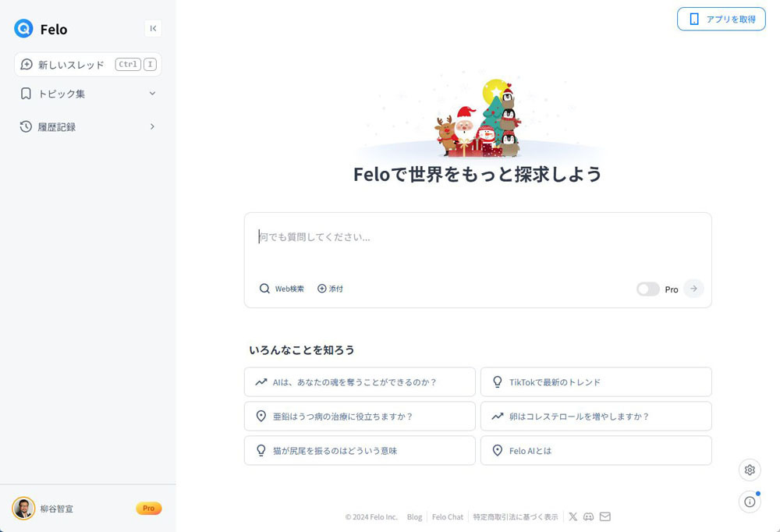Open the Discord footer icon
This screenshot has width=780, height=532.
tap(588, 516)
